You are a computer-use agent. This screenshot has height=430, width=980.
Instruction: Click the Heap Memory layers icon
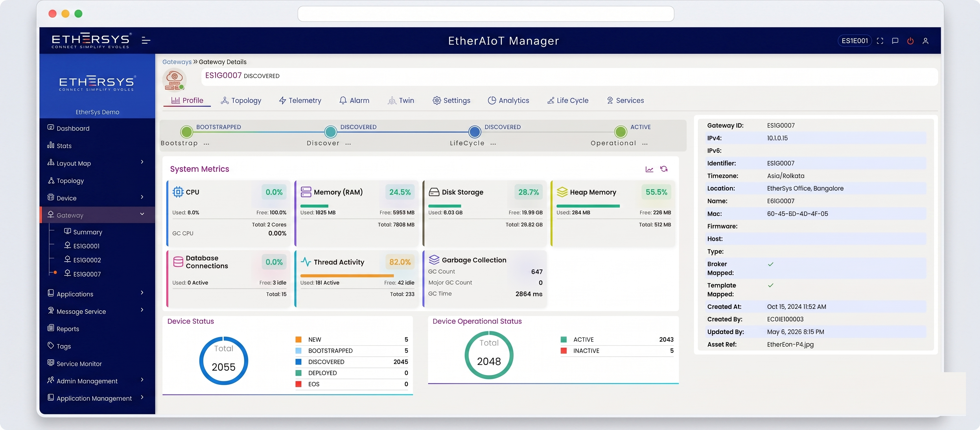coord(562,192)
